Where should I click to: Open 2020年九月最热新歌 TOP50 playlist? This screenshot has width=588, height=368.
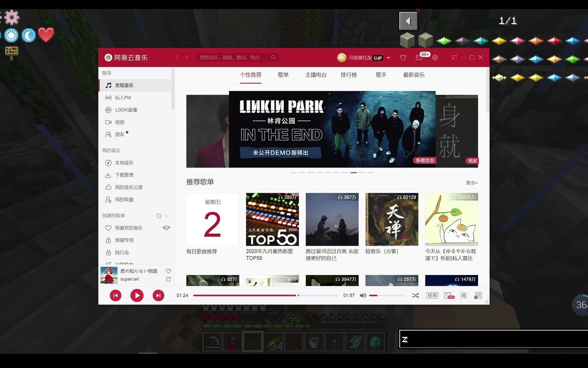[x=272, y=219]
